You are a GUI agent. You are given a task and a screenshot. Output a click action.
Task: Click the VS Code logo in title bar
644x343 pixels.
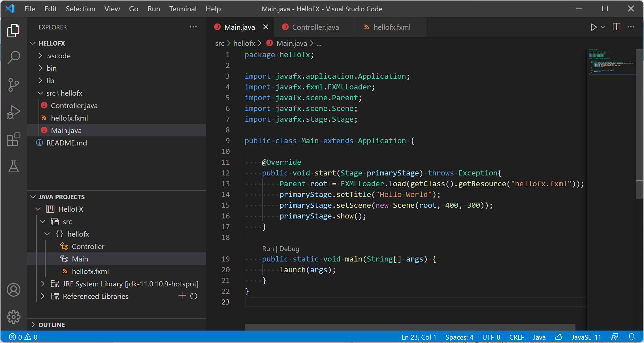(x=10, y=9)
